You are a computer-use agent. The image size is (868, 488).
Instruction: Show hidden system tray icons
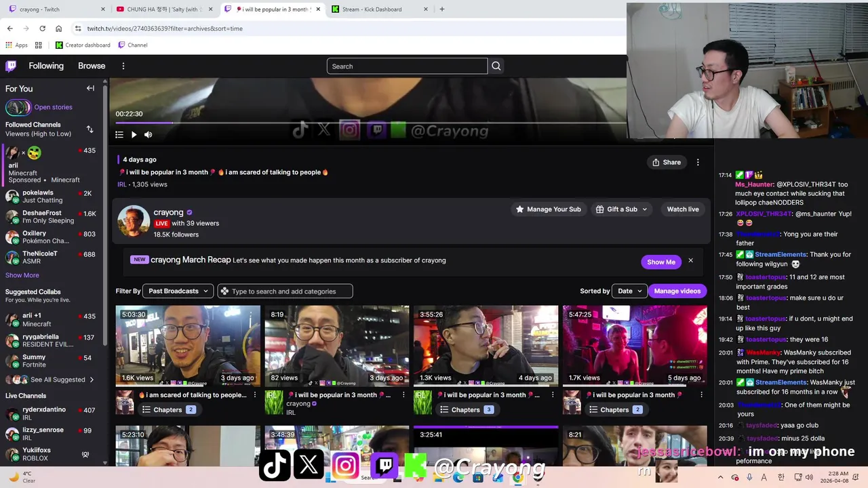click(x=720, y=477)
